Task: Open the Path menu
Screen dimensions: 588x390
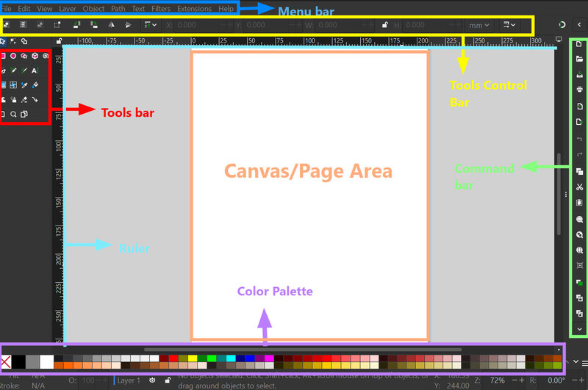Action: click(118, 8)
